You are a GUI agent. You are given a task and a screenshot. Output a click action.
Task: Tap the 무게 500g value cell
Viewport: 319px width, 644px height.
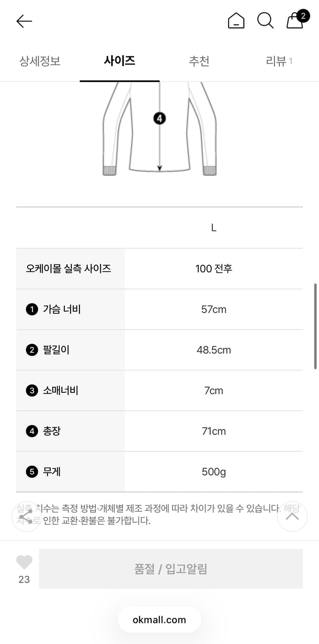click(x=213, y=471)
